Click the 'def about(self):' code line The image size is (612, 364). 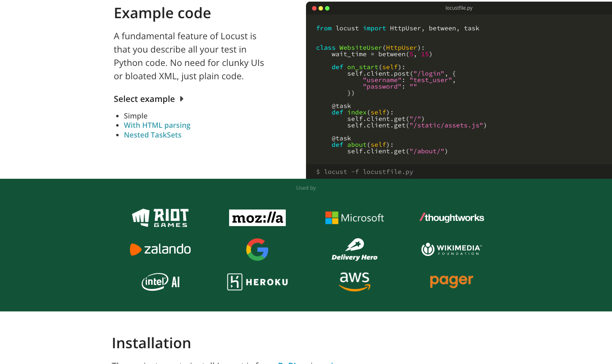(x=363, y=145)
